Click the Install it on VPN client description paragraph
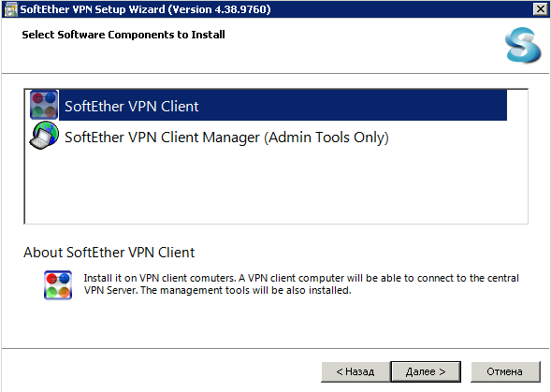This screenshot has height=392, width=551. [301, 284]
